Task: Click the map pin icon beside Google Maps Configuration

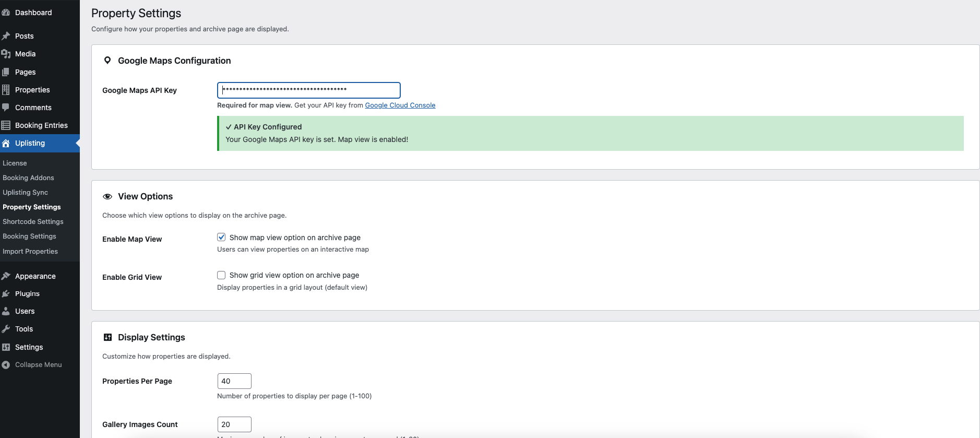Action: coord(107,61)
